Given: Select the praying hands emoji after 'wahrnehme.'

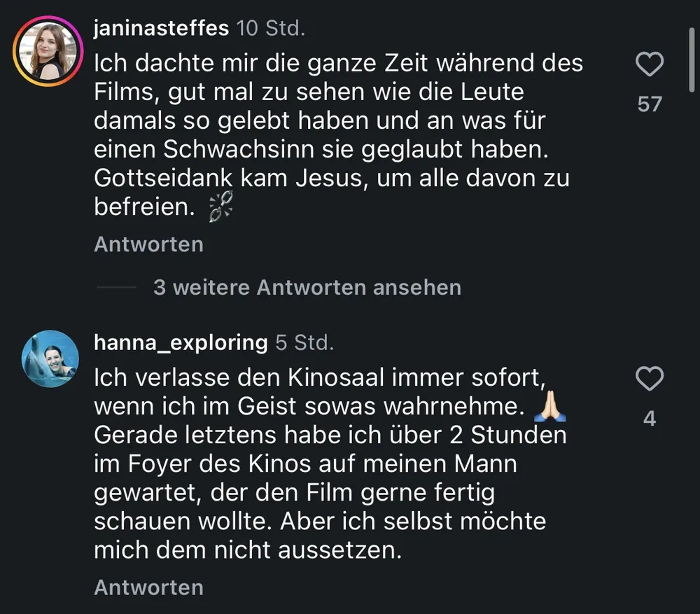Looking at the screenshot, I should (x=550, y=406).
